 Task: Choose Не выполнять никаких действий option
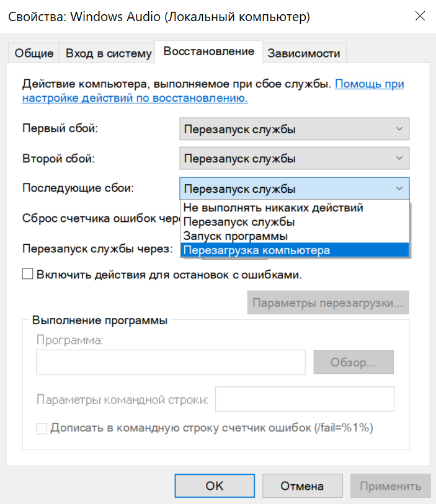pyautogui.click(x=274, y=208)
